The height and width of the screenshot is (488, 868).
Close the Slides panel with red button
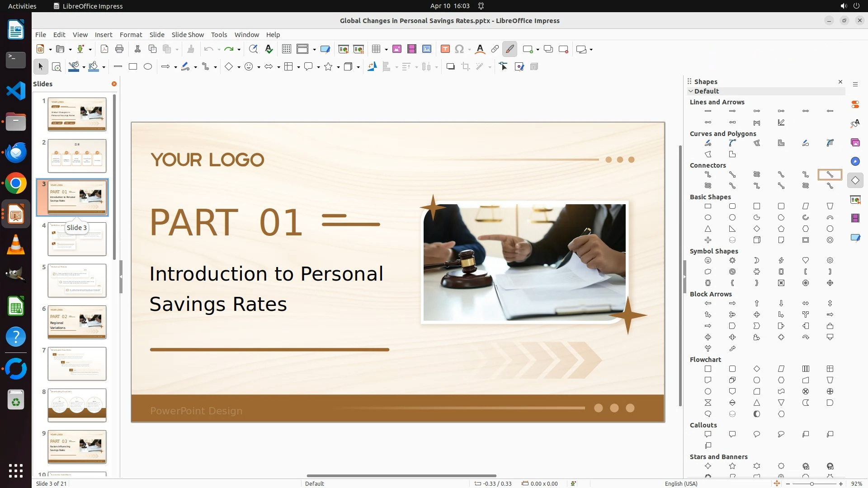click(114, 84)
